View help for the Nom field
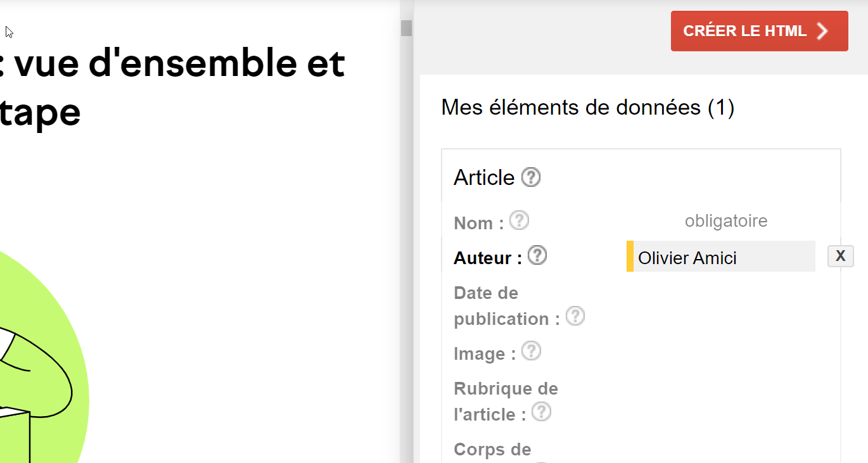The image size is (868, 463). pyautogui.click(x=519, y=220)
